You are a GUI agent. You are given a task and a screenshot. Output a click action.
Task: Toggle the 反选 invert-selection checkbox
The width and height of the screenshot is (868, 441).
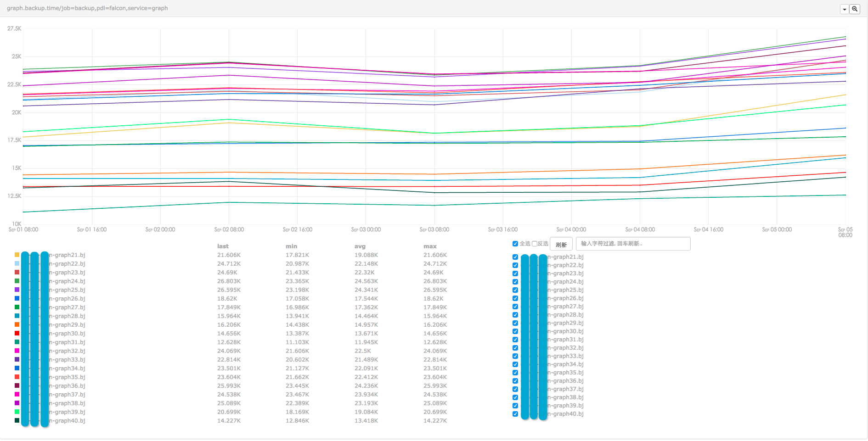[x=534, y=244]
